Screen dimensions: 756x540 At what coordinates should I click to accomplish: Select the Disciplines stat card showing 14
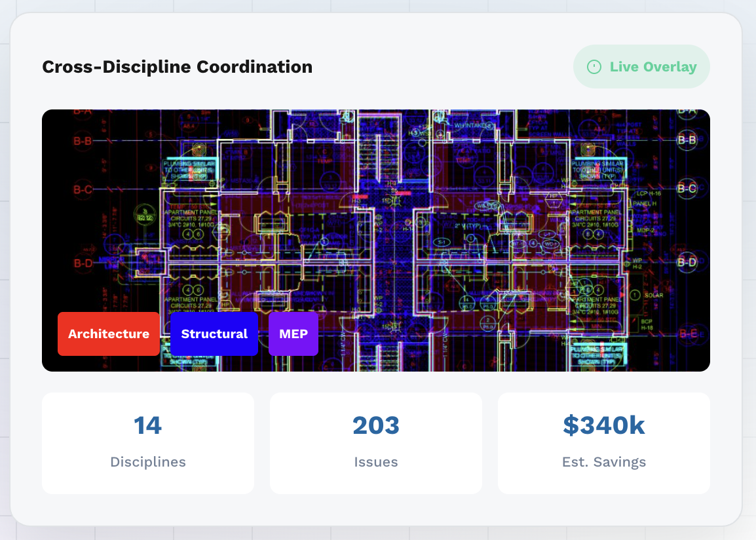(x=147, y=443)
